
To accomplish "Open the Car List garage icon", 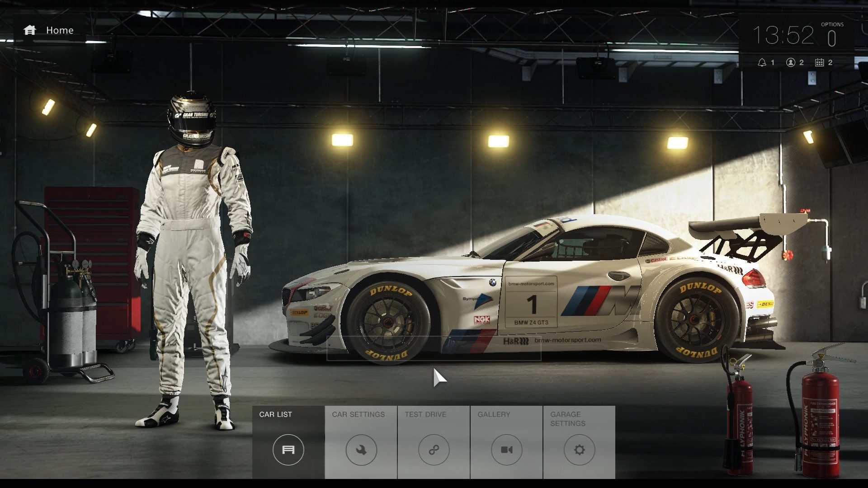I will [x=288, y=450].
